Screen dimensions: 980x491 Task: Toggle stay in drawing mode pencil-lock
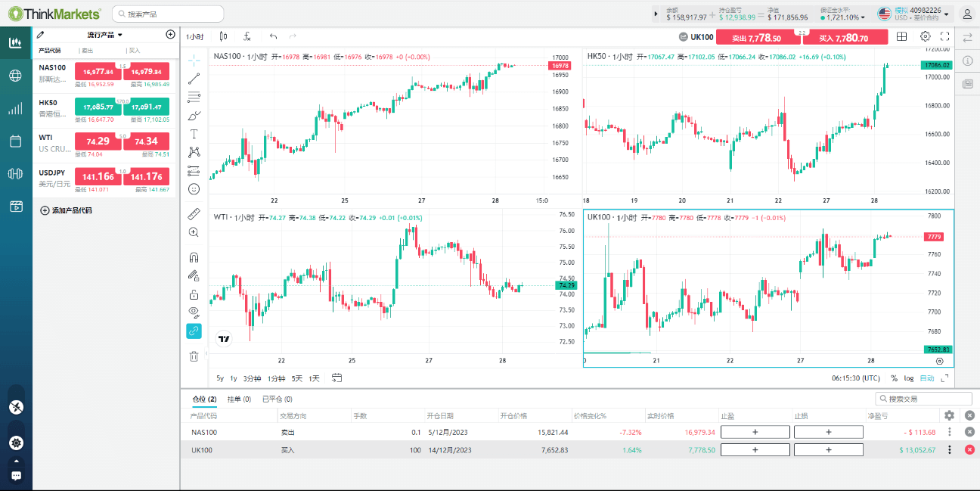coord(194,276)
